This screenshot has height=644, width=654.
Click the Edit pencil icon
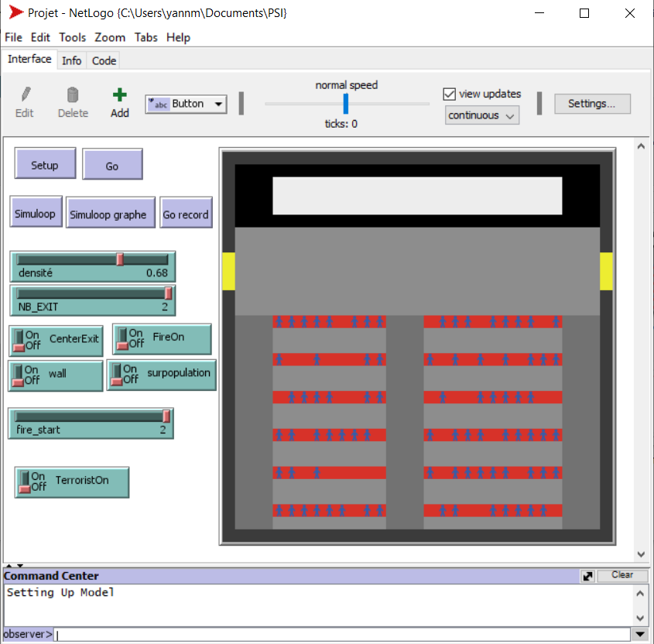tap(25, 94)
